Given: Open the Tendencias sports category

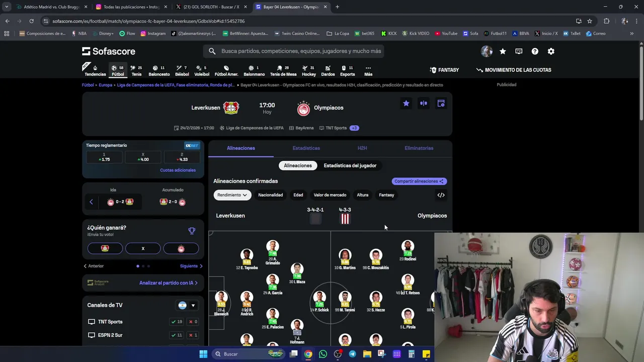Looking at the screenshot, I should (95, 70).
